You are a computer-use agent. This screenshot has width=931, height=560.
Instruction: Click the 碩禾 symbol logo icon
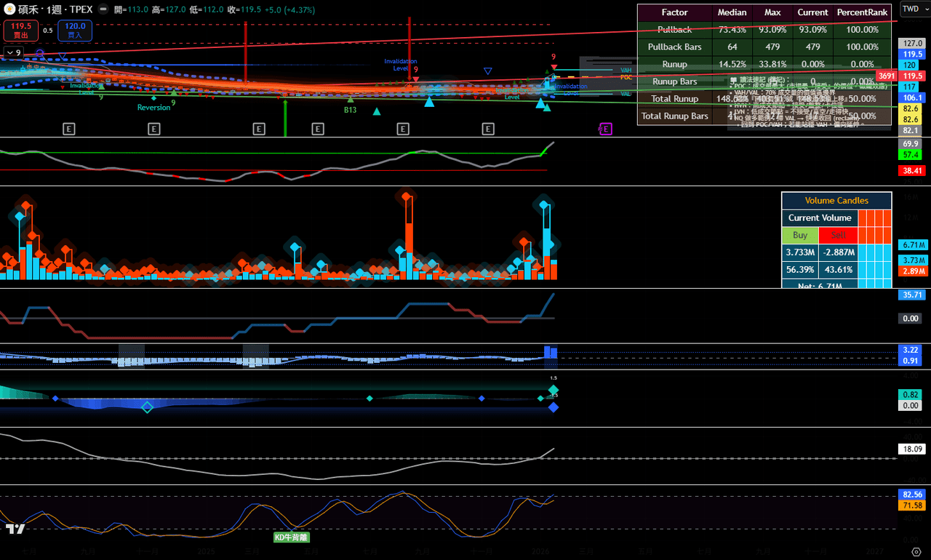pyautogui.click(x=9, y=10)
